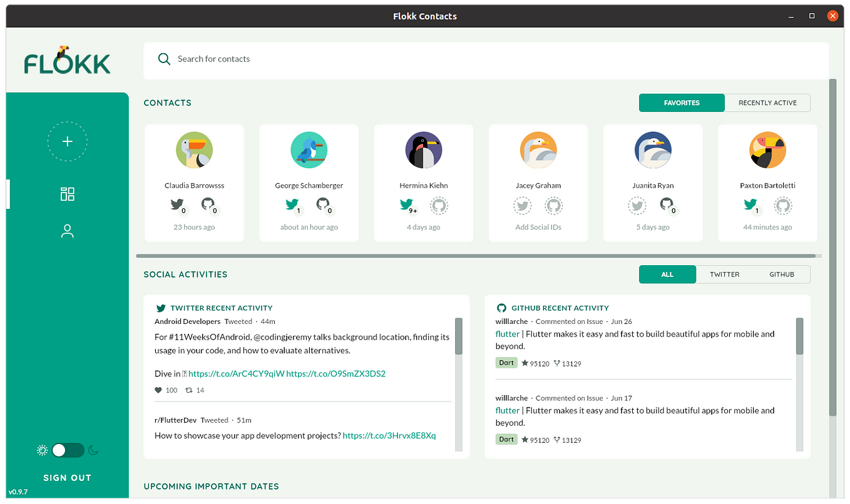
Task: Click willlarche on Jun 17 entry
Action: [511, 398]
